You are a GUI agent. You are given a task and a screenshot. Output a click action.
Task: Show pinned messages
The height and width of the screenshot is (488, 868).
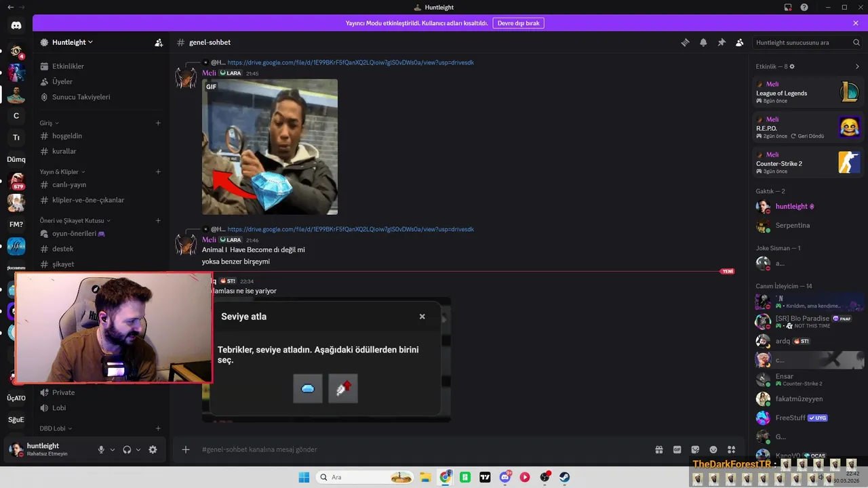point(722,42)
